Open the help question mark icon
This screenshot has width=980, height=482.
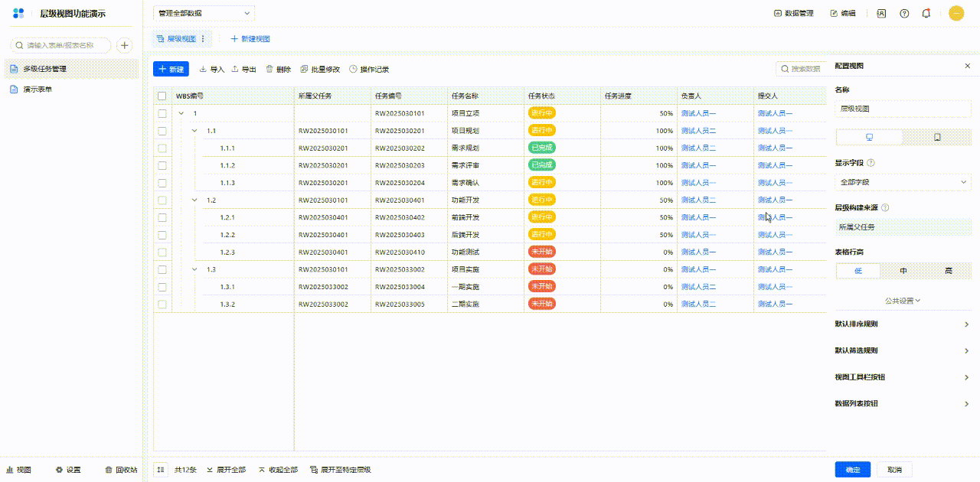(x=904, y=13)
